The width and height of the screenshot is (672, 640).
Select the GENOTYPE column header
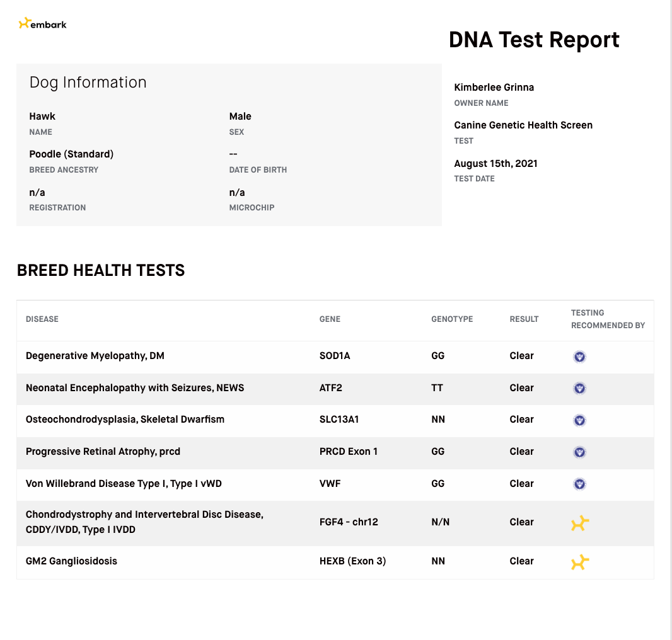(x=452, y=319)
